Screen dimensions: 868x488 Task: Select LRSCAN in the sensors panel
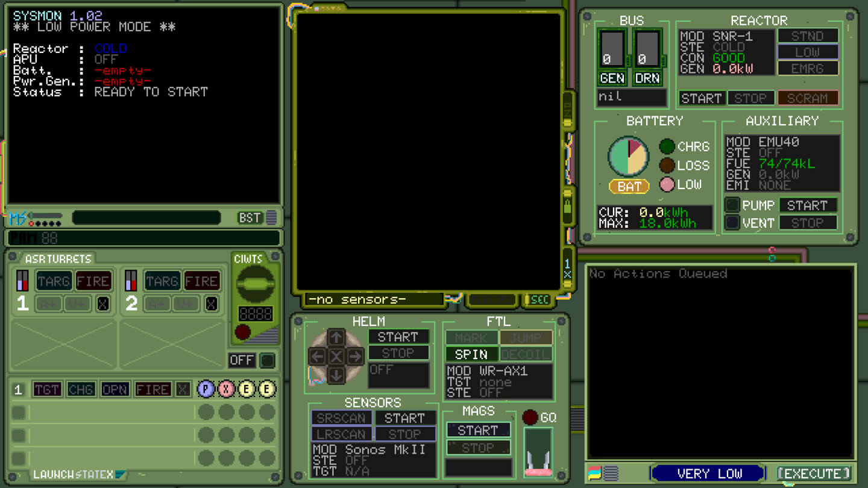point(341,434)
